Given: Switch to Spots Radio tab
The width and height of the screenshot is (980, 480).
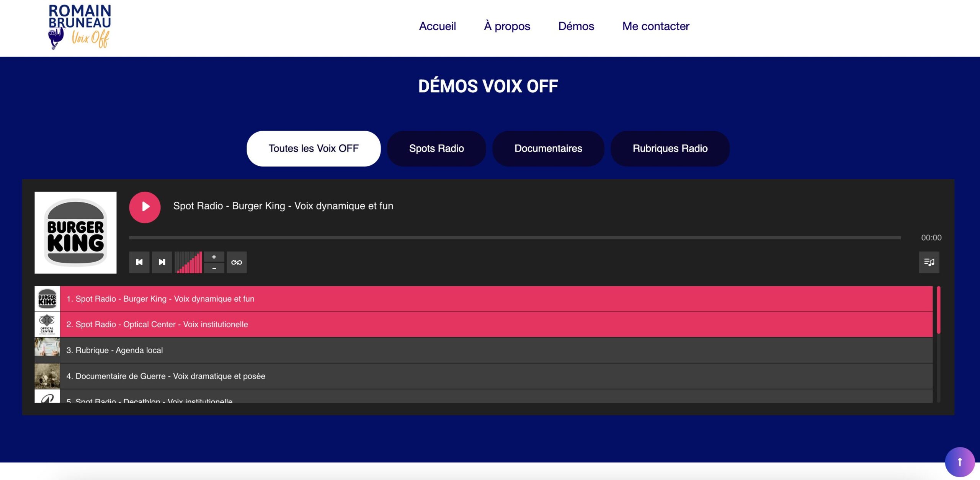Looking at the screenshot, I should tap(436, 149).
